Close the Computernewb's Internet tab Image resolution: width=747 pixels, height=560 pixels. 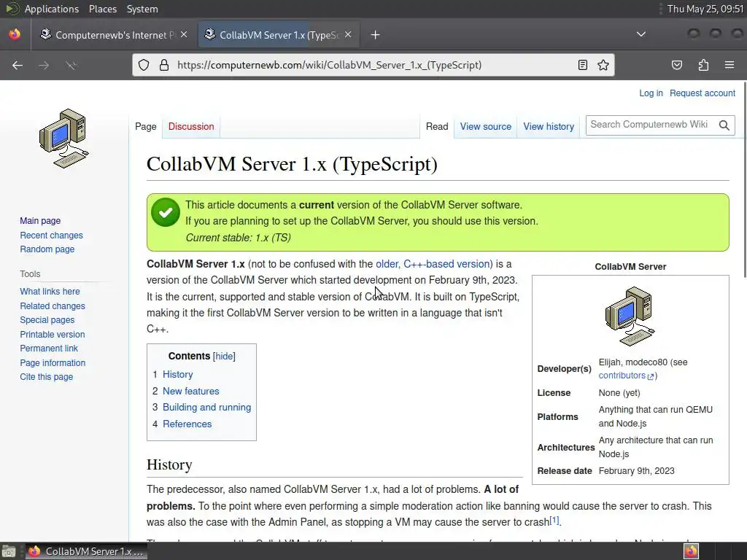[x=184, y=34]
